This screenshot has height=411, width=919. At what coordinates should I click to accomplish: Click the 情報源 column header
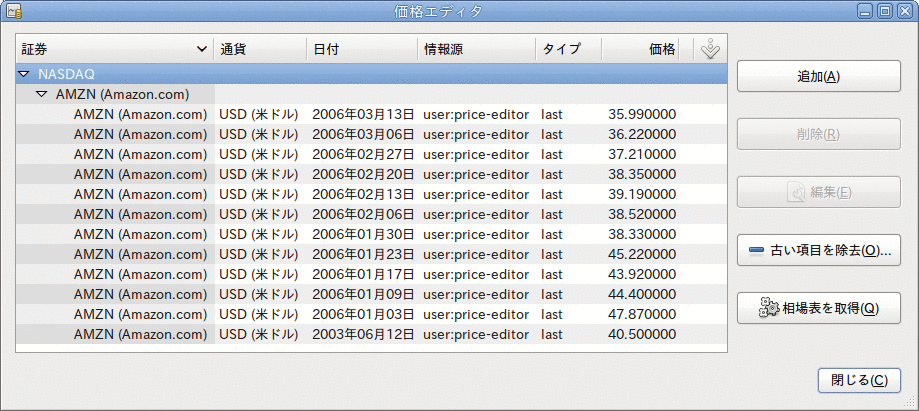coord(476,49)
